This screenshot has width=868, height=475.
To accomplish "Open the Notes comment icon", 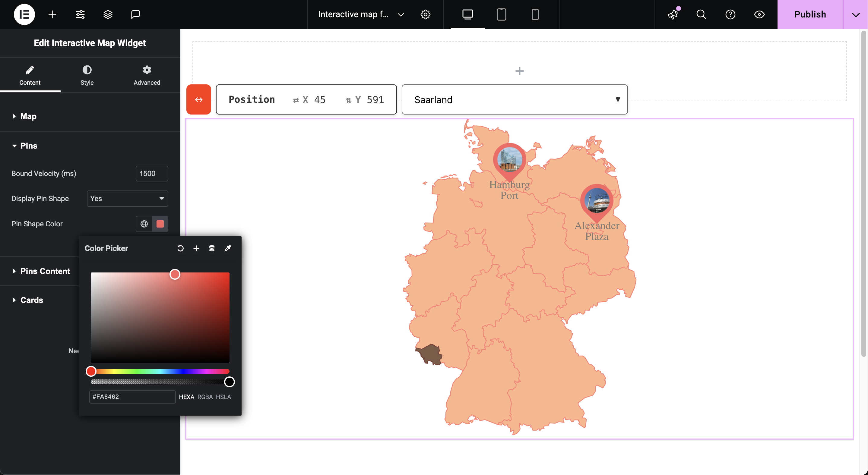I will coord(135,14).
